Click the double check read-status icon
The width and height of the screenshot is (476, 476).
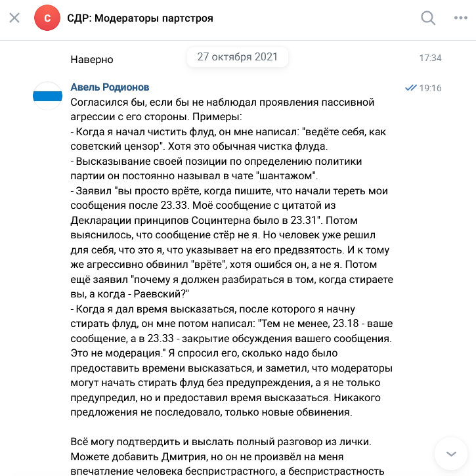411,87
